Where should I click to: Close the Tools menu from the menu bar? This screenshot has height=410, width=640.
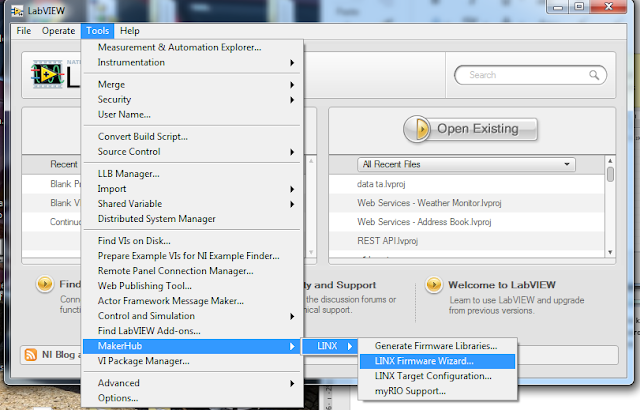pyautogui.click(x=98, y=31)
